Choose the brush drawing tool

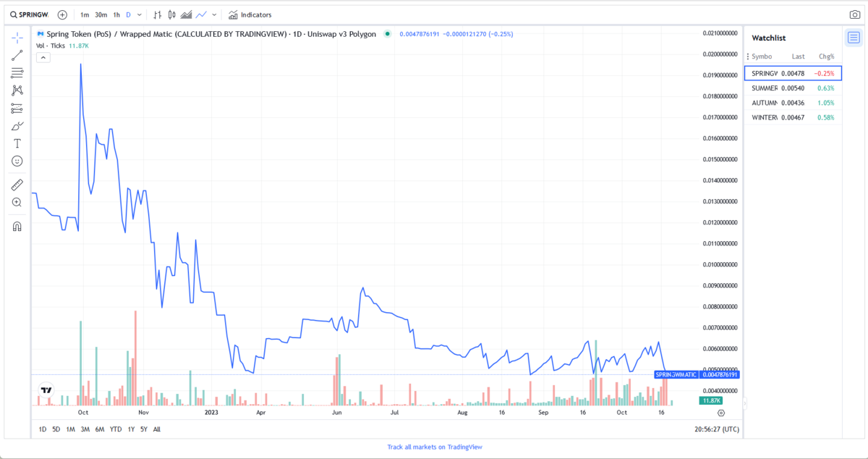[x=17, y=126]
